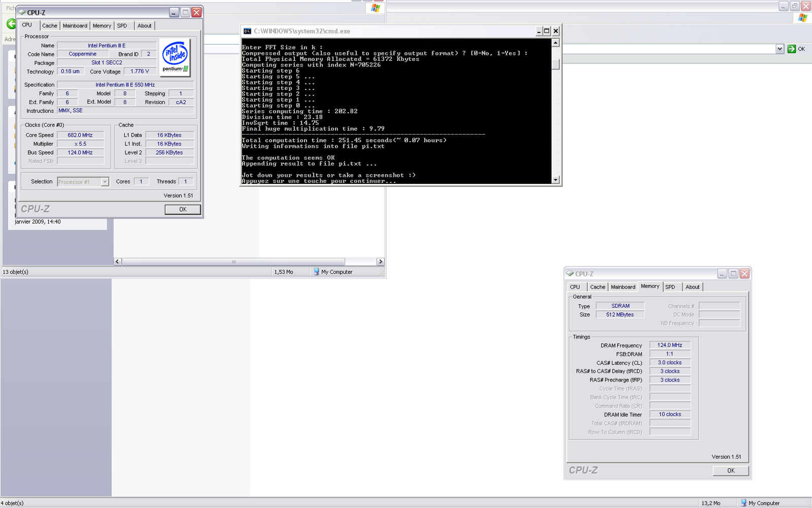Image resolution: width=812 pixels, height=508 pixels.
Task: Click the Revision cA2 field
Action: [x=181, y=102]
